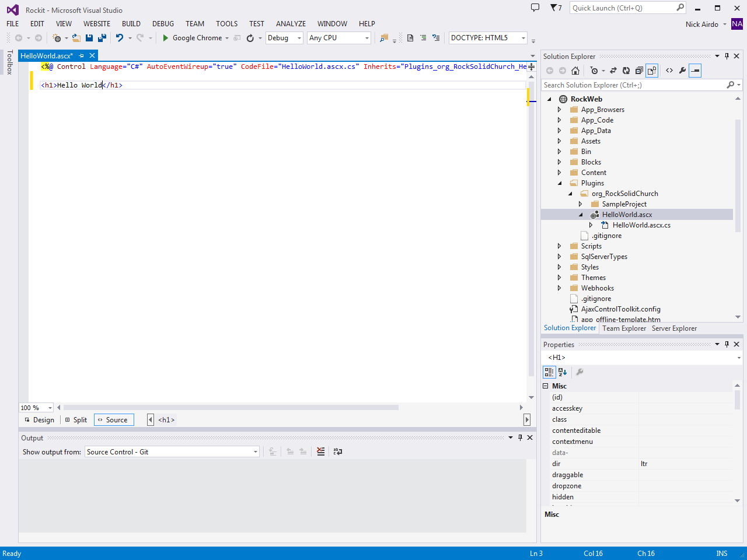
Task: Open the Toolbox side tab
Action: click(10, 62)
